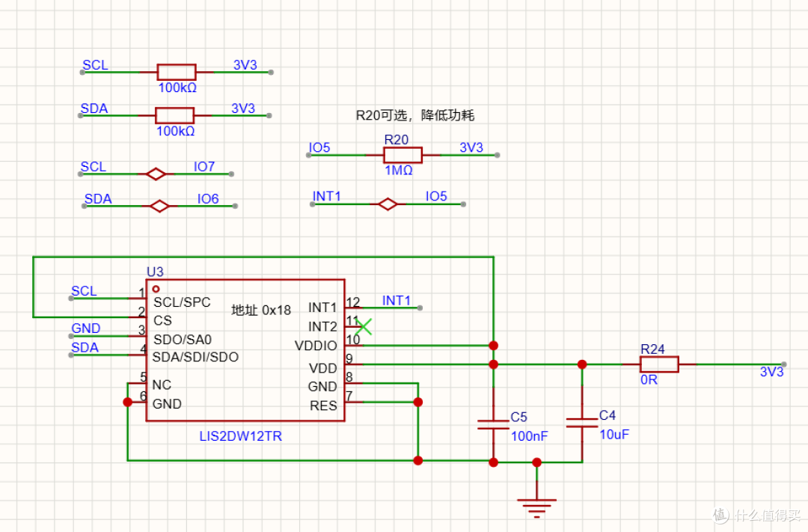The width and height of the screenshot is (808, 532).
Task: Select the note "R20可选，降低功耗"
Action: [414, 115]
